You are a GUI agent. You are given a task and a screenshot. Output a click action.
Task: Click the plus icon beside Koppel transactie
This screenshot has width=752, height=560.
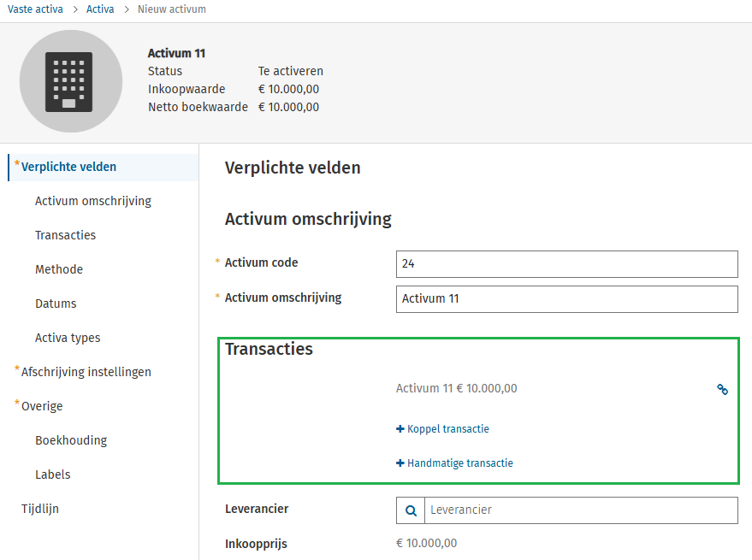400,428
